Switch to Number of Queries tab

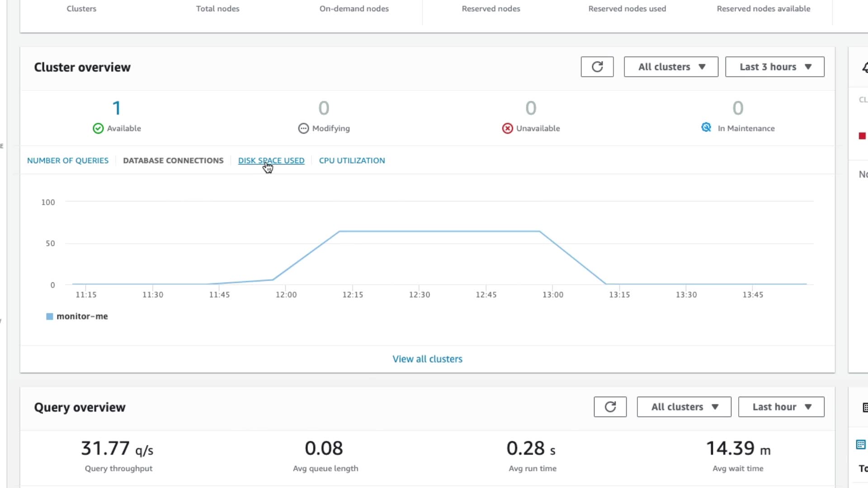(68, 160)
